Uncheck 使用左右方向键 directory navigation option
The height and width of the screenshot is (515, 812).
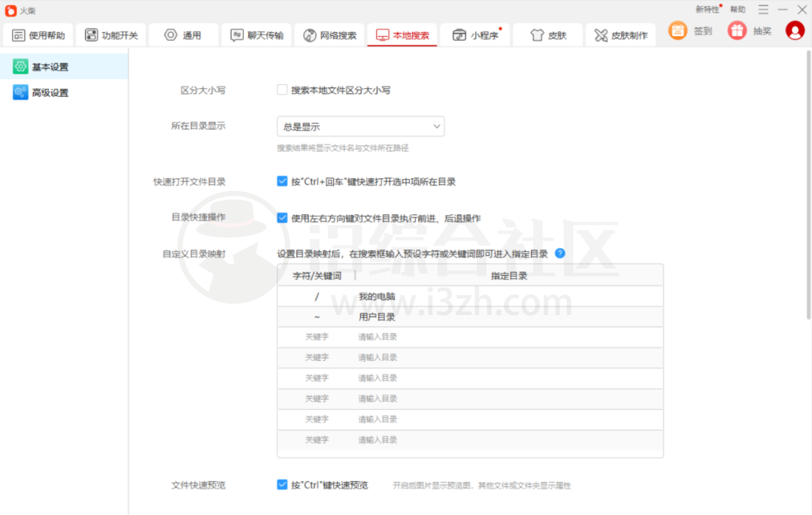coord(282,218)
